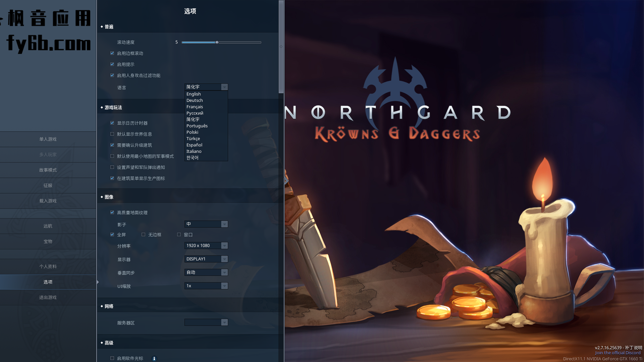Image resolution: width=644 pixels, height=362 pixels.
Task: Open 宝物 from main menu
Action: coord(48,241)
